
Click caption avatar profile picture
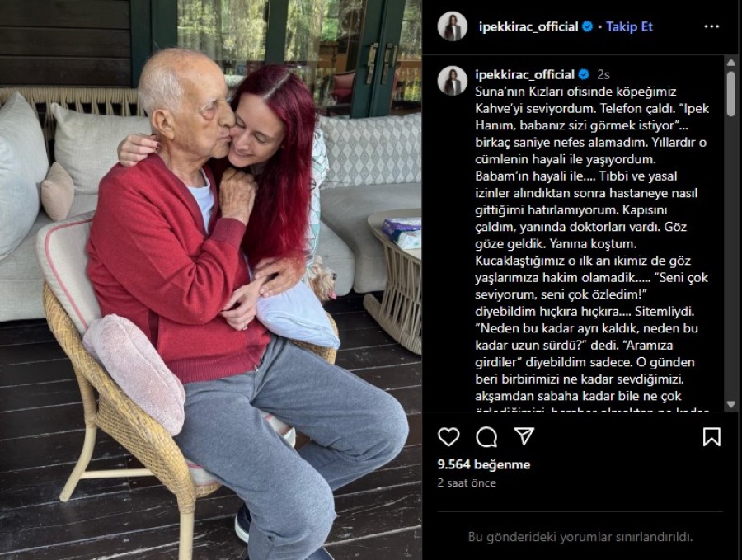click(453, 81)
